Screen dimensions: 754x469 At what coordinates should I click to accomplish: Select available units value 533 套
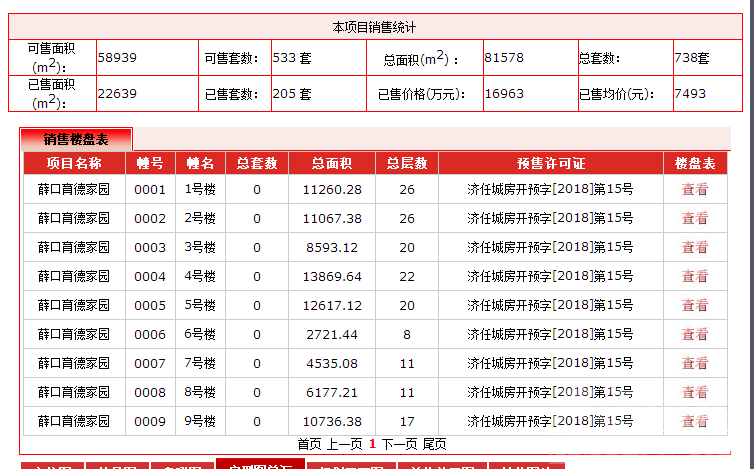292,58
